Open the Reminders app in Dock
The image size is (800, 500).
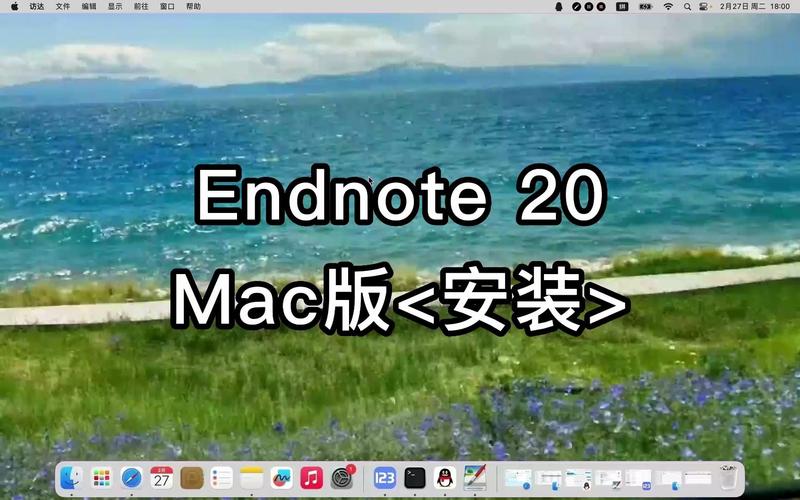pos(222,478)
